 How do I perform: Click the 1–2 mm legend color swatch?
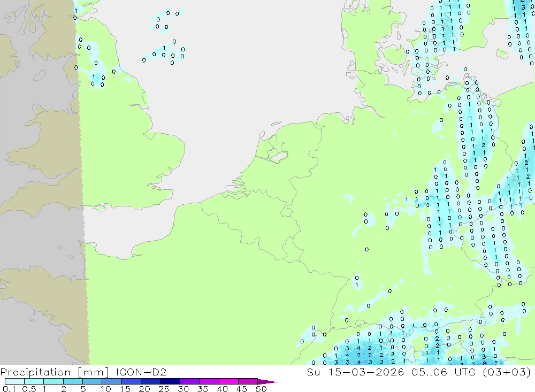pyautogui.click(x=53, y=381)
